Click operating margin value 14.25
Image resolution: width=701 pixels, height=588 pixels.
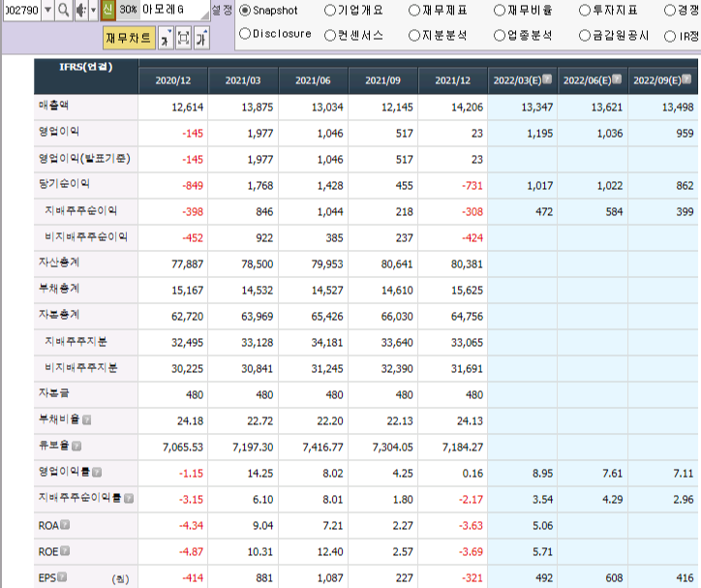[x=260, y=474]
